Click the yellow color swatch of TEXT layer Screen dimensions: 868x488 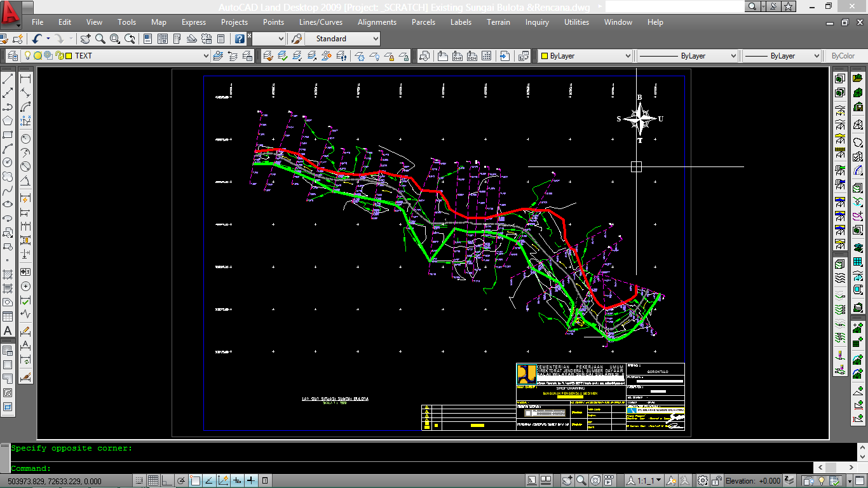point(69,55)
